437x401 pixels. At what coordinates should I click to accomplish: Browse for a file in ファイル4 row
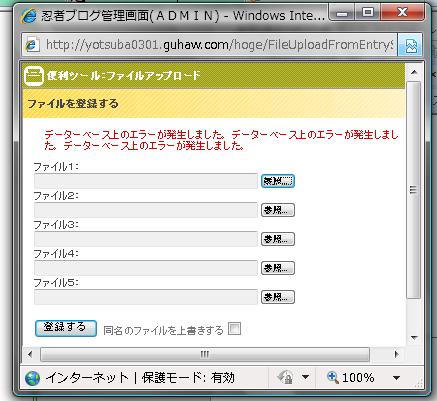[278, 268]
